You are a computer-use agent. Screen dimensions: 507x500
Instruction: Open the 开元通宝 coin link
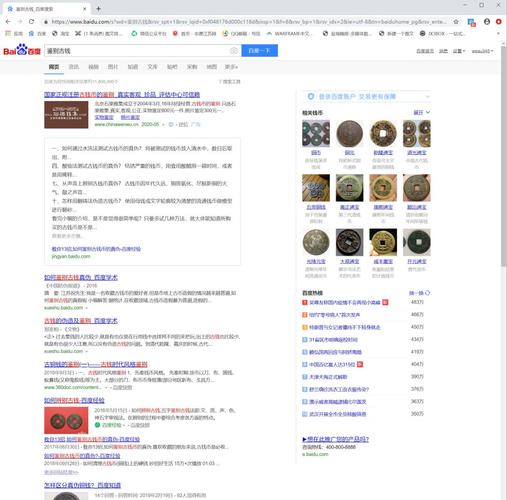[417, 262]
